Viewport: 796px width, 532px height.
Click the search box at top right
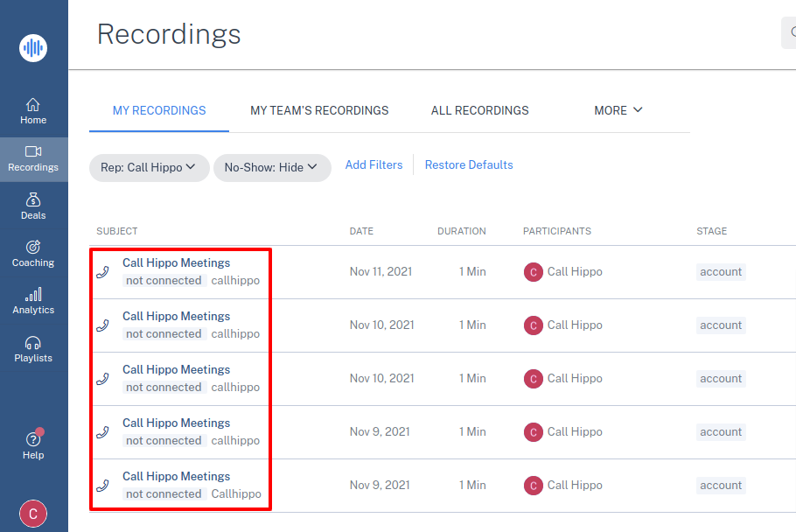coord(788,32)
